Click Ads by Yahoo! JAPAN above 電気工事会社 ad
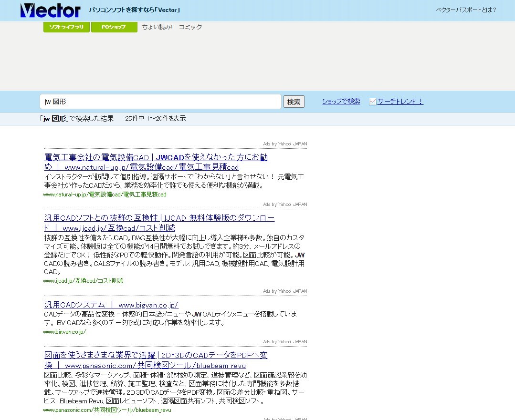The height and width of the screenshot is (420, 515). coord(285,143)
